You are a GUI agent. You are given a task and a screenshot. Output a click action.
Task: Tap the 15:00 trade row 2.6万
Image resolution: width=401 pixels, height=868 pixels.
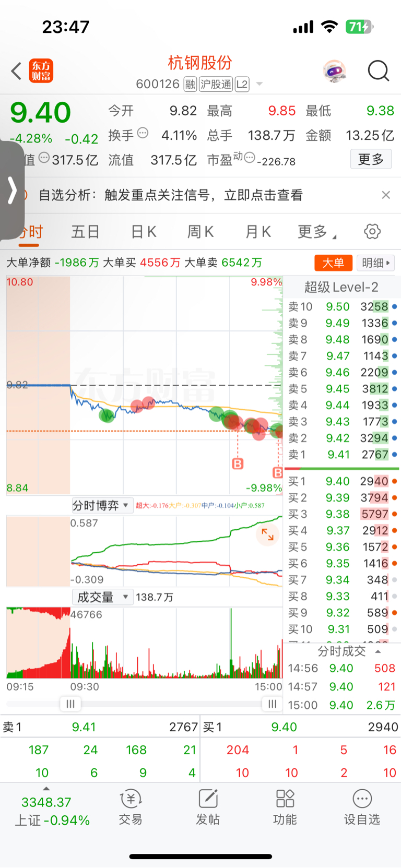click(x=341, y=705)
